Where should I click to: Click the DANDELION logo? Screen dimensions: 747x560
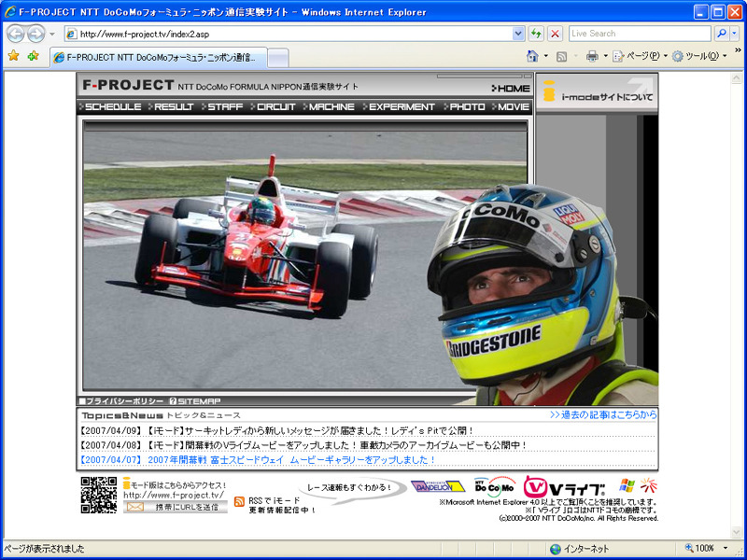(438, 486)
